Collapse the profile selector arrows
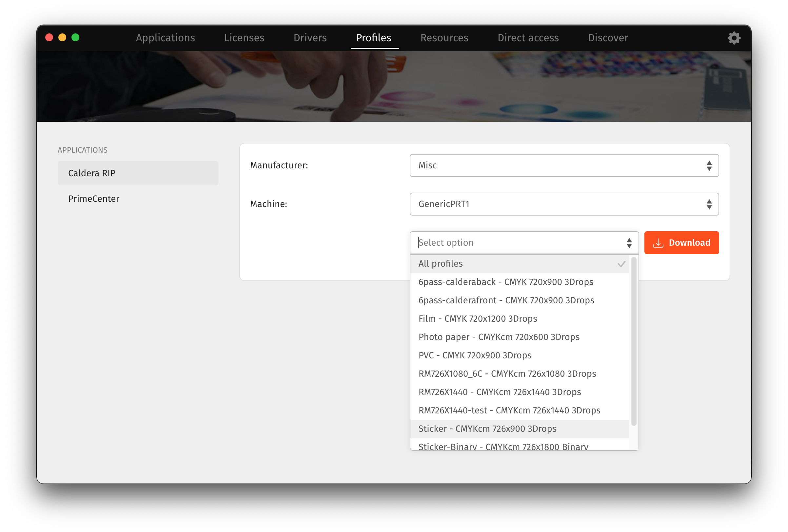Screen dimensions: 788x532 tap(629, 243)
